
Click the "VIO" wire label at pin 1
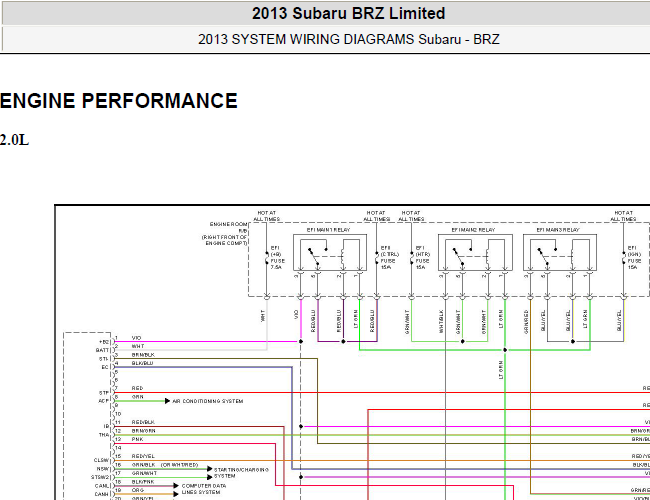click(x=136, y=338)
